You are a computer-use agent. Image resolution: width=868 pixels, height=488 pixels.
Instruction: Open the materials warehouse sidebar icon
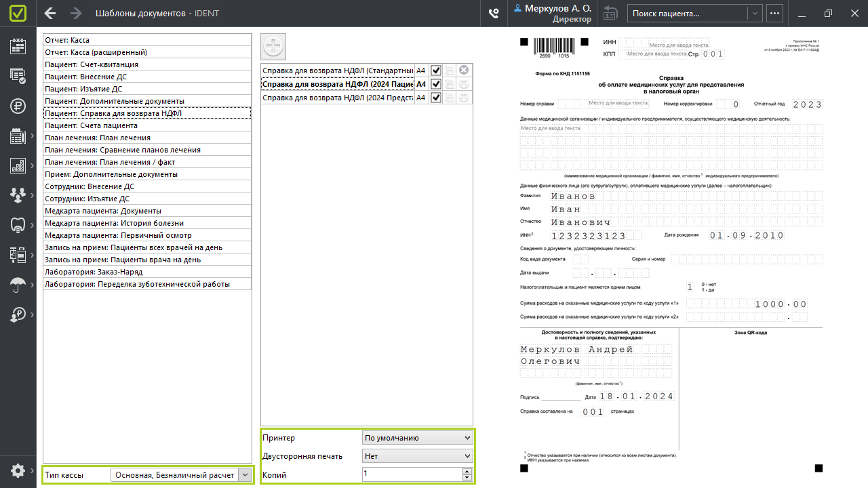(x=18, y=255)
